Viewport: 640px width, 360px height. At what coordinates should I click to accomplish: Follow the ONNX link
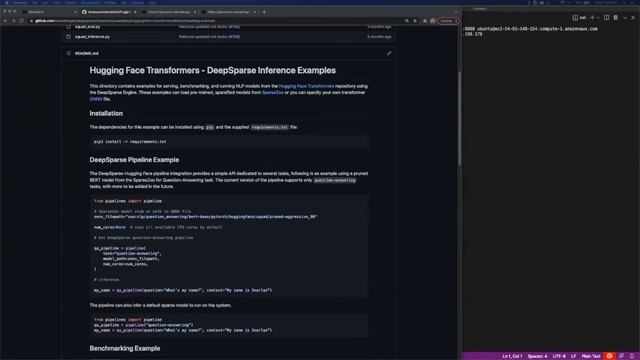pos(96,99)
